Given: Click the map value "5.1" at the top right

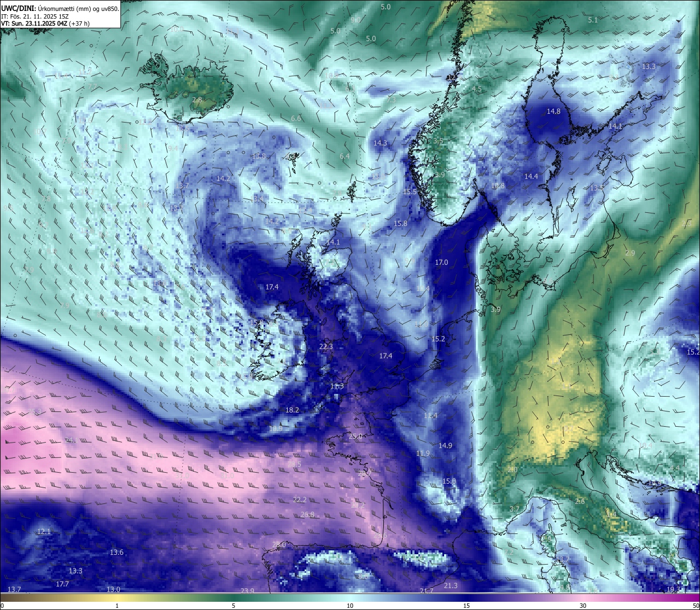Looking at the screenshot, I should pyautogui.click(x=593, y=20).
